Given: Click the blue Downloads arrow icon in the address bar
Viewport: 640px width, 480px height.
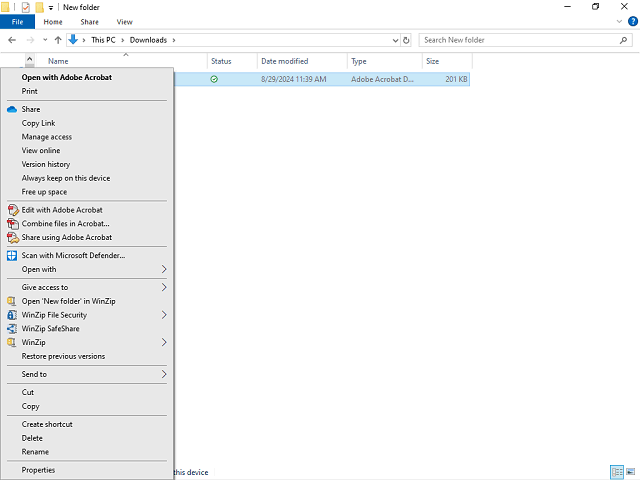Looking at the screenshot, I should (73, 40).
